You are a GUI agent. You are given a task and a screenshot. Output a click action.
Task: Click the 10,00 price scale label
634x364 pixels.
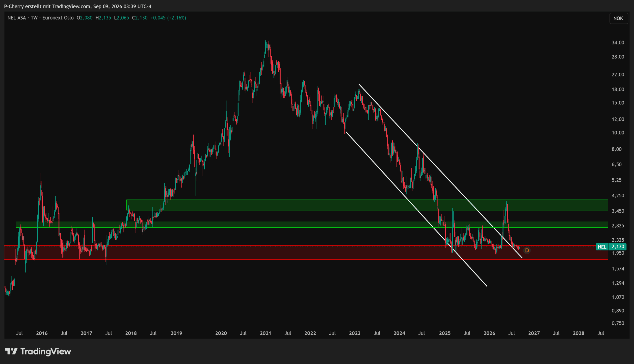pyautogui.click(x=618, y=133)
